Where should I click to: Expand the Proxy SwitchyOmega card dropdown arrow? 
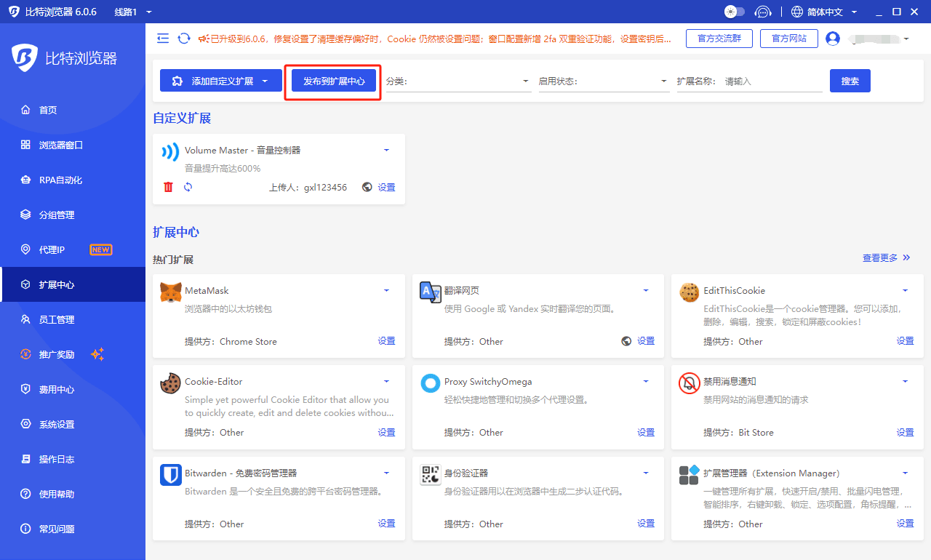tap(646, 381)
